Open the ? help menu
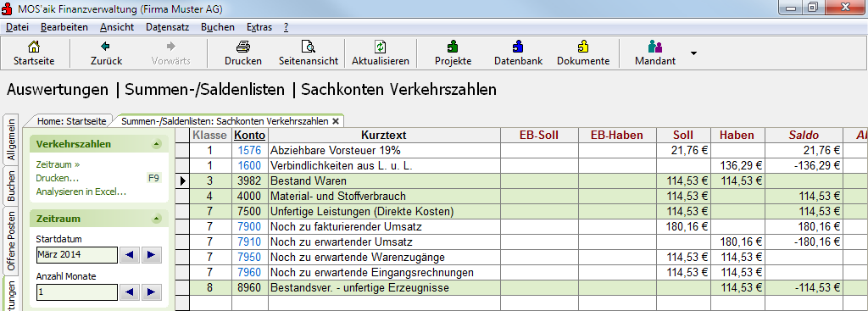The width and height of the screenshot is (868, 311). (x=287, y=27)
